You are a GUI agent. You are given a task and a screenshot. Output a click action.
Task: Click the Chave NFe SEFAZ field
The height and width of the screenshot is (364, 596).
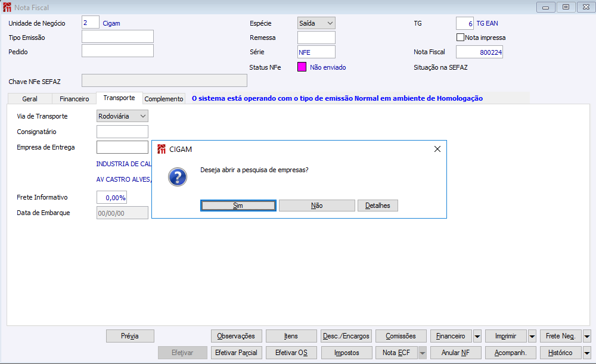[x=164, y=80]
